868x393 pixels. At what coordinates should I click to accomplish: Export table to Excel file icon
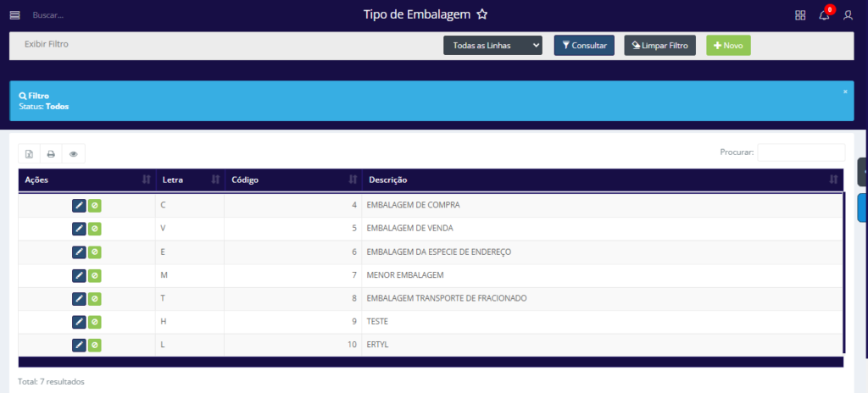[x=29, y=154]
